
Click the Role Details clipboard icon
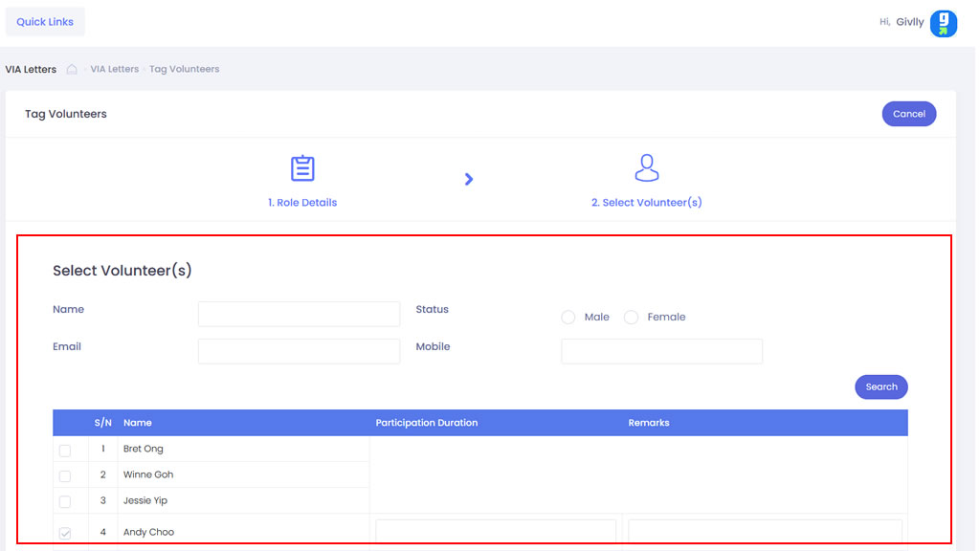coord(302,168)
